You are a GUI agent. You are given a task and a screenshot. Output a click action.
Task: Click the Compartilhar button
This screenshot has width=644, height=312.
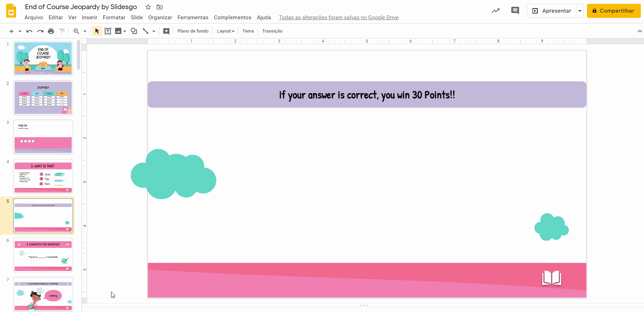[614, 11]
